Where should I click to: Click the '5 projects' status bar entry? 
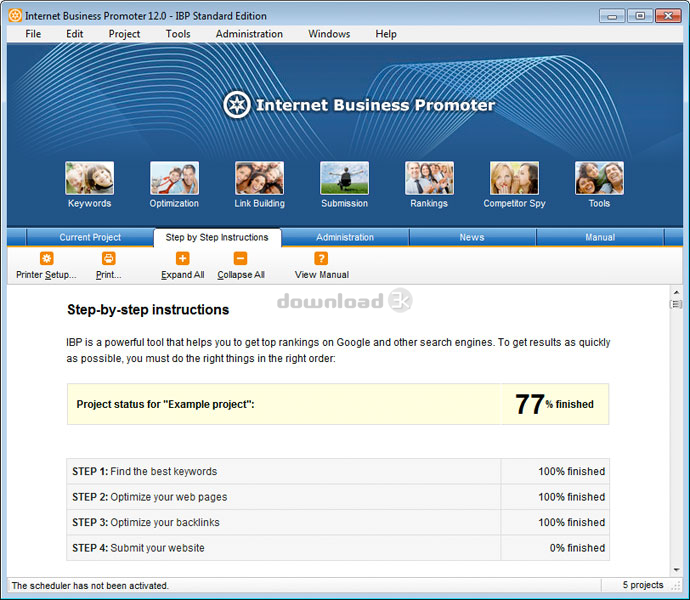pos(643,585)
